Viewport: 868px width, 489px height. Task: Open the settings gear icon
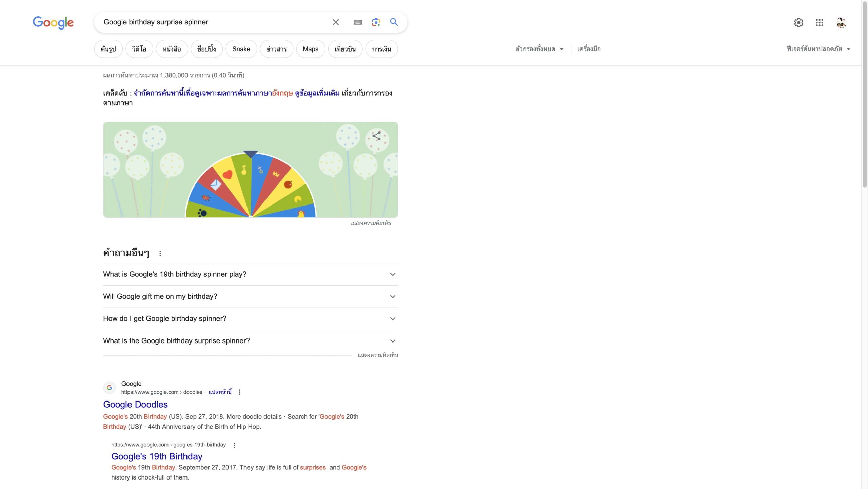(798, 23)
